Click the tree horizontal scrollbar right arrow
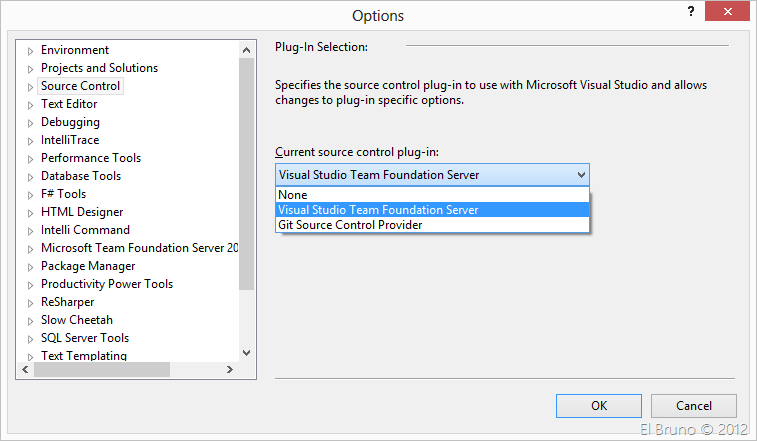 point(228,370)
